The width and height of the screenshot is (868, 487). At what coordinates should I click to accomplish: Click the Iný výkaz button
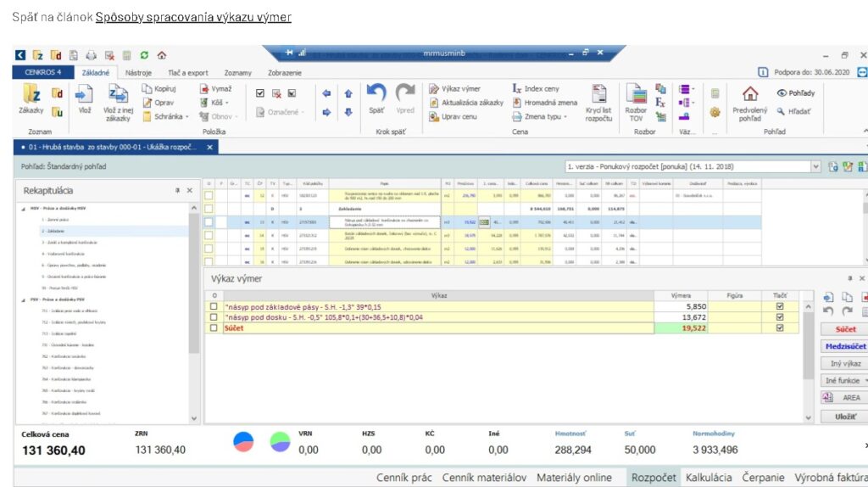(x=845, y=363)
